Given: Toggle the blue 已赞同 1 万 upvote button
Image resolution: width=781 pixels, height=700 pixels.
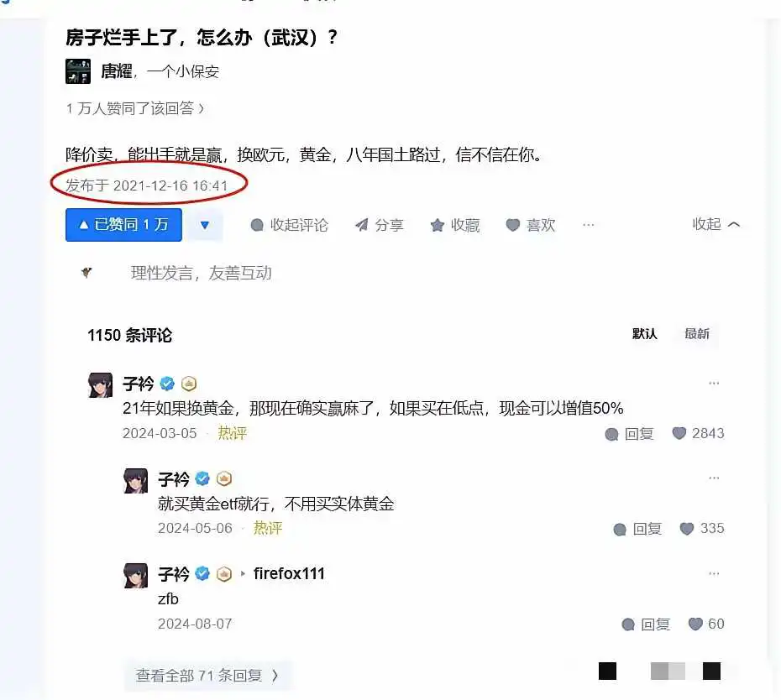Looking at the screenshot, I should [x=123, y=225].
